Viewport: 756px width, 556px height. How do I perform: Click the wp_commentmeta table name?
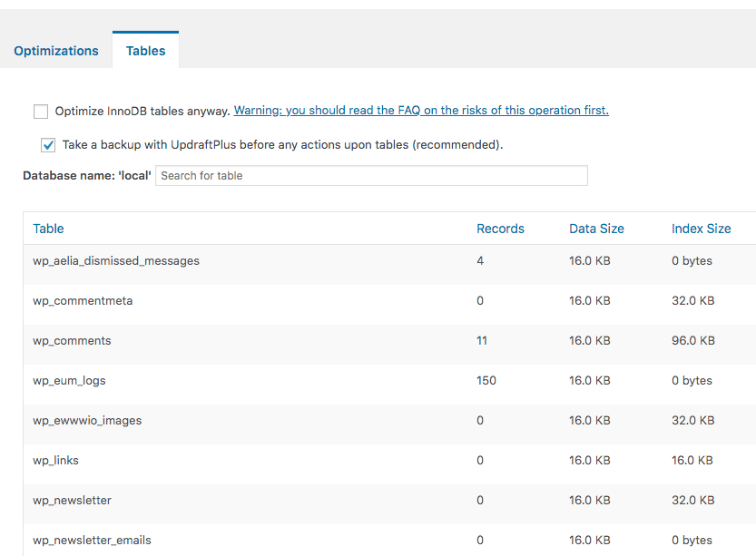[83, 301]
